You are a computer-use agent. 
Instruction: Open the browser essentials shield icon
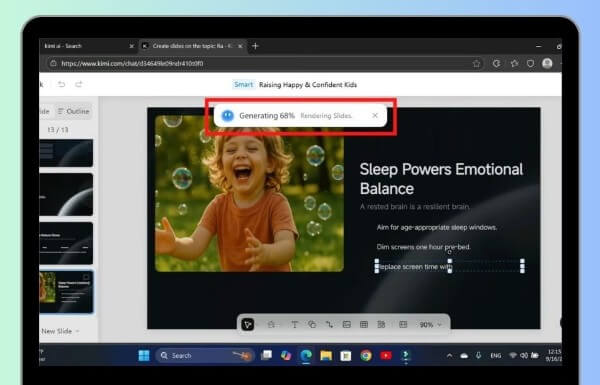pos(530,64)
